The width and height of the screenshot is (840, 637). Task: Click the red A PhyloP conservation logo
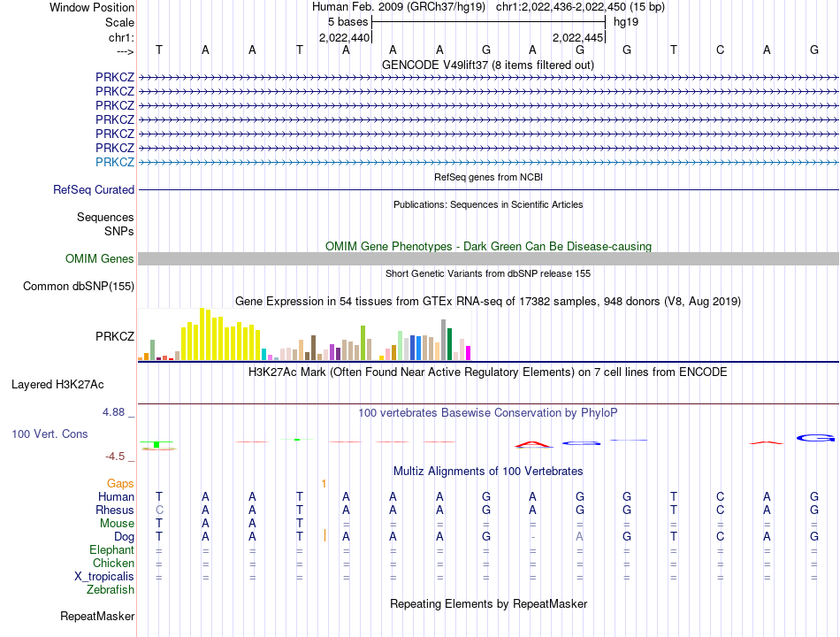[x=533, y=444]
